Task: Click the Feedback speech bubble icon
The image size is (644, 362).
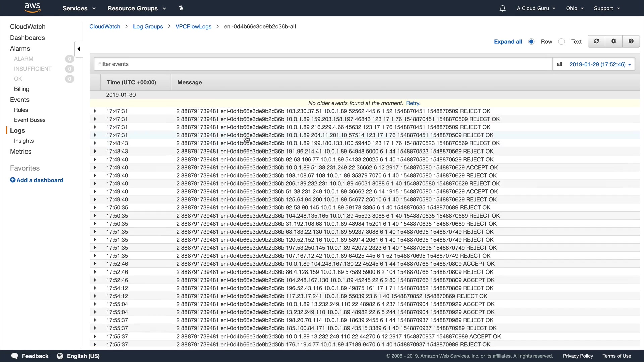Action: tap(15, 356)
